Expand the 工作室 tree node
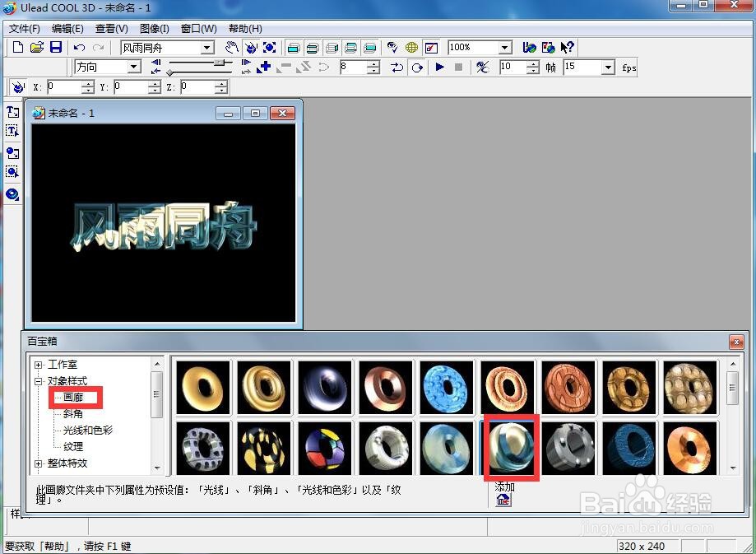The image size is (756, 554). [39, 365]
